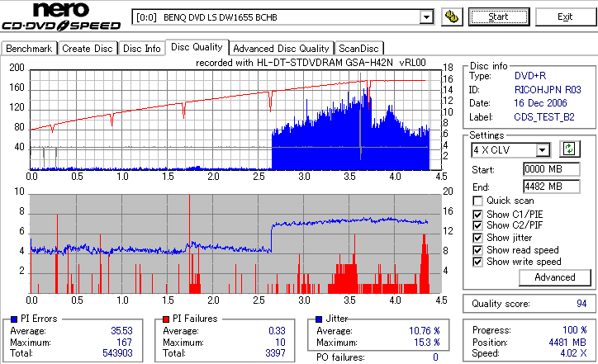Open the Create Disc tab
Image resolution: width=598 pixels, height=364 pixels.
88,49
